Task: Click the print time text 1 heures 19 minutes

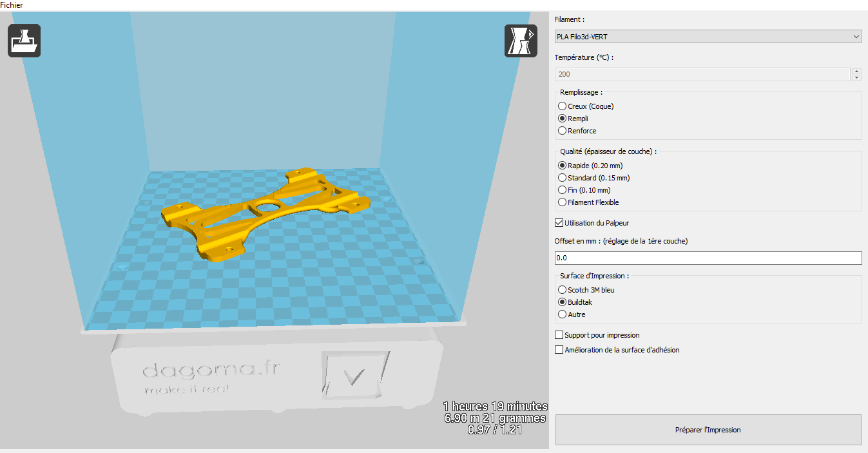Action: [x=496, y=407]
